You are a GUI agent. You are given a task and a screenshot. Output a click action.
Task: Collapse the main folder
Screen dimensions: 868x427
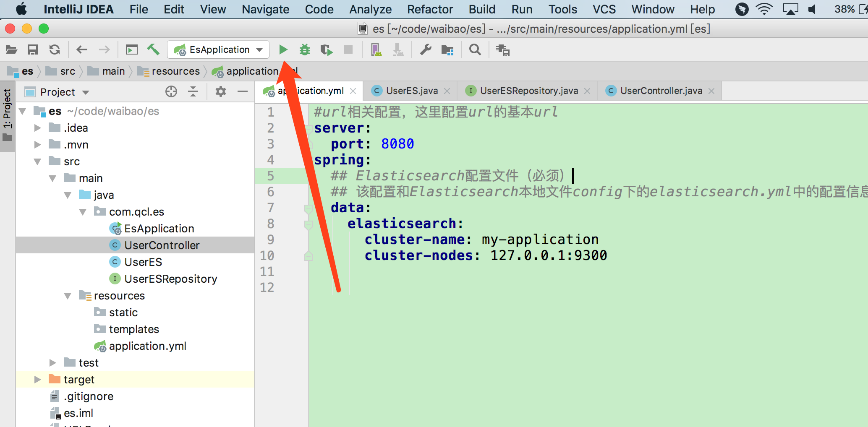pyautogui.click(x=53, y=178)
